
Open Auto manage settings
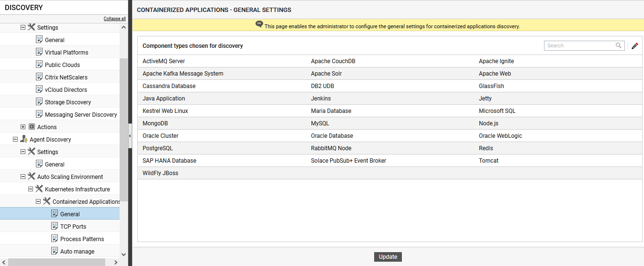coord(77,251)
